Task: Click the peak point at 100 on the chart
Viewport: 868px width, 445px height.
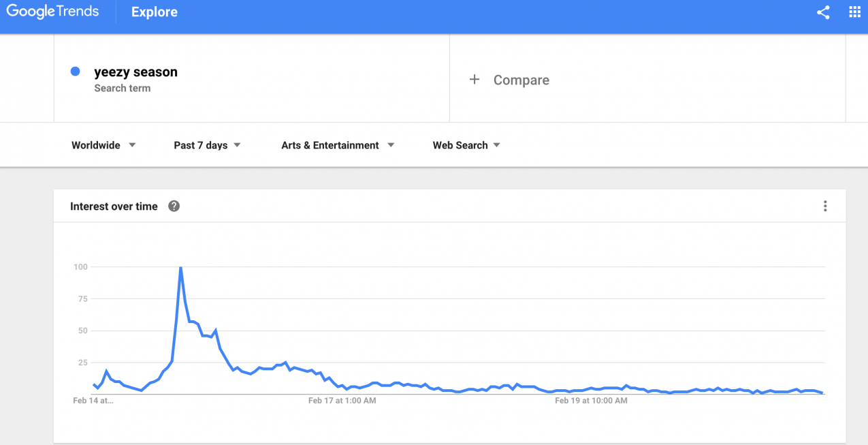Action: click(180, 267)
